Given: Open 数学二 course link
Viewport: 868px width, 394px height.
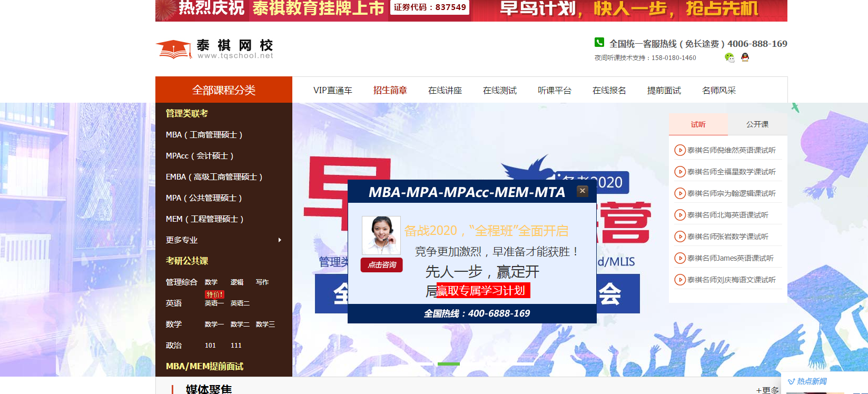Looking at the screenshot, I should coord(240,324).
